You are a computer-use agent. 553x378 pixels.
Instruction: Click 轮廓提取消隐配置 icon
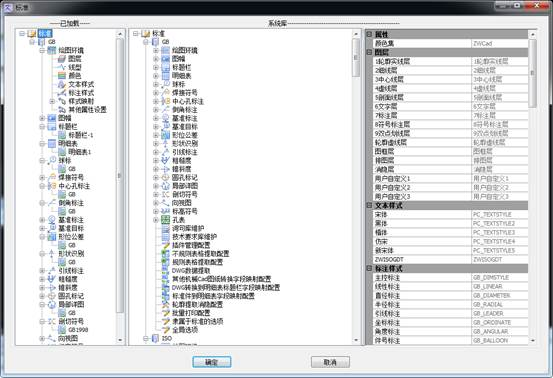(x=165, y=304)
